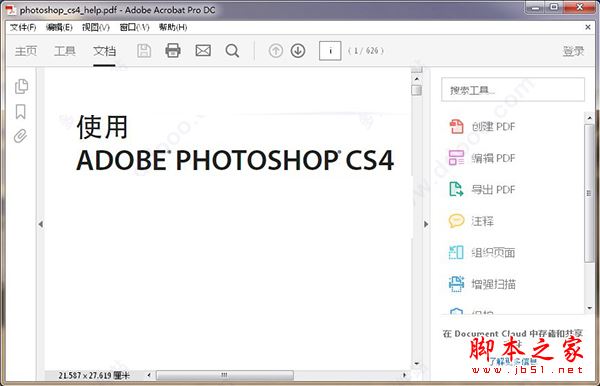Click the page number input box
600x386 pixels.
(x=330, y=50)
